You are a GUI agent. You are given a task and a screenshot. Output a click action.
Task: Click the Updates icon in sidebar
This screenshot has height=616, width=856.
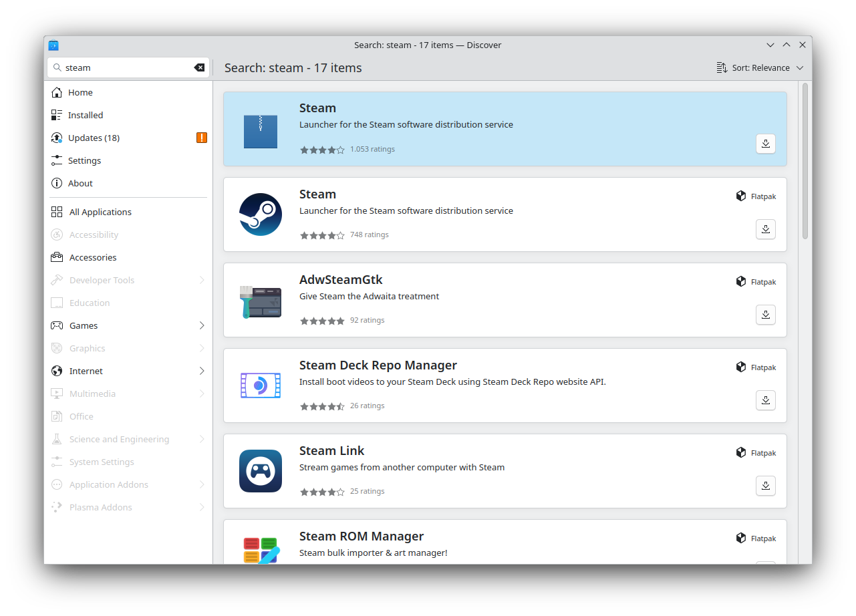click(57, 138)
